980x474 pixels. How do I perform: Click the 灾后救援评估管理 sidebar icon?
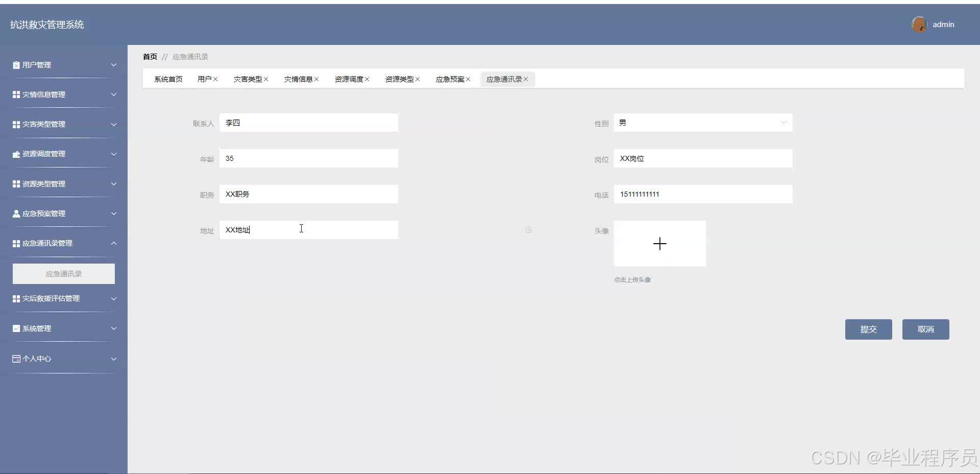coord(15,298)
